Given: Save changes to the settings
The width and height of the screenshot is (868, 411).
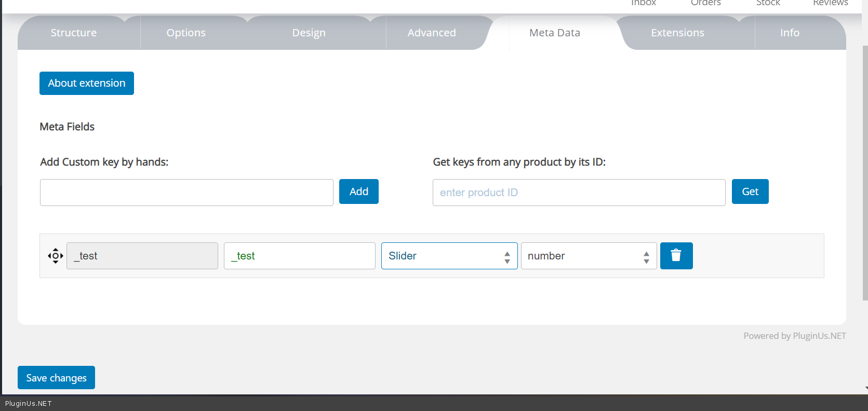Looking at the screenshot, I should click(x=56, y=378).
